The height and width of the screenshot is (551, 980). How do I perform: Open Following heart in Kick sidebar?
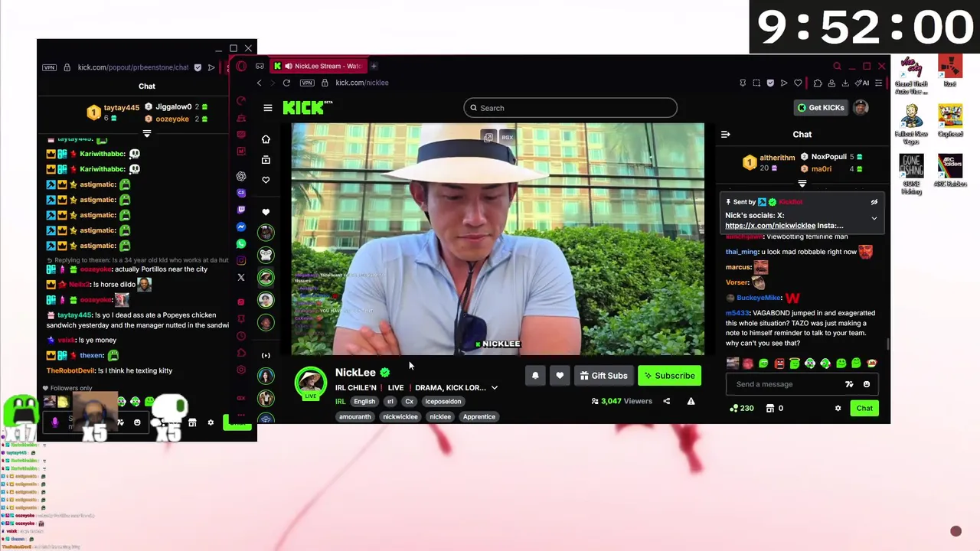pyautogui.click(x=266, y=180)
